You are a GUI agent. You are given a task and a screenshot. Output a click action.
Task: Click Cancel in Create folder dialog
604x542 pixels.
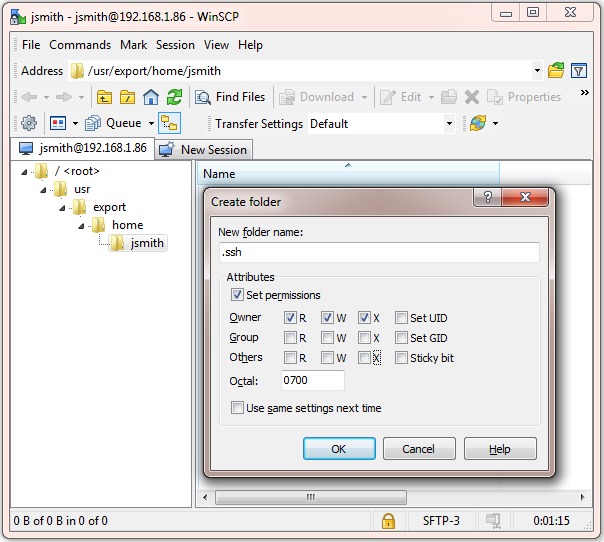(419, 449)
